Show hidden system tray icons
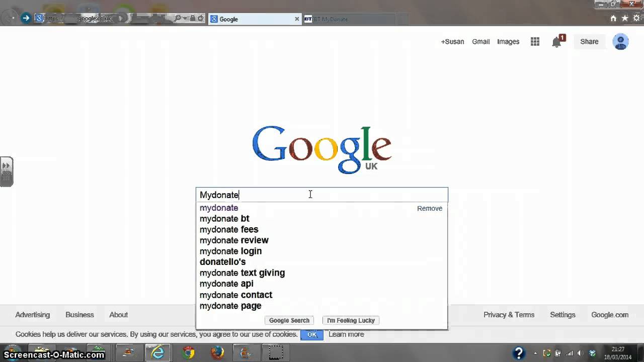This screenshot has width=644, height=362. (x=535, y=353)
